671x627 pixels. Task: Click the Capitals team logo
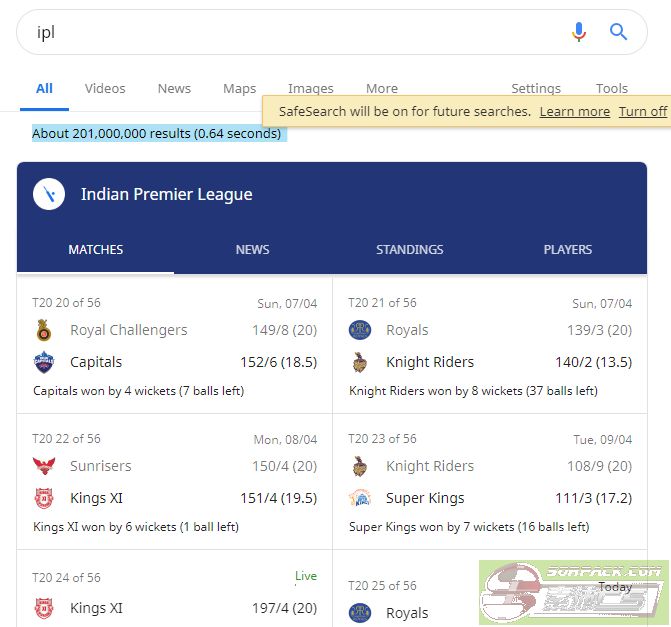tap(43, 362)
